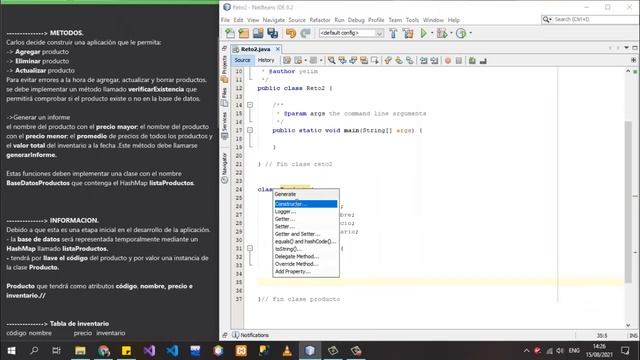Click the Redo arrow icon
The width and height of the screenshot is (640, 360).
305,33
